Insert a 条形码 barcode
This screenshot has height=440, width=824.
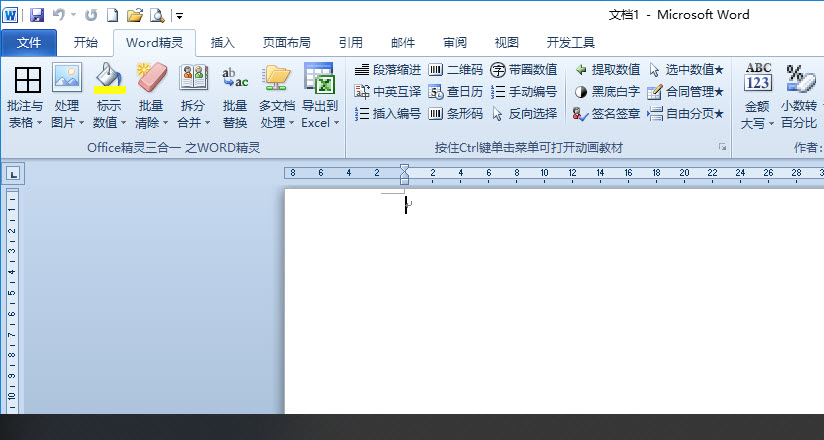coord(455,114)
